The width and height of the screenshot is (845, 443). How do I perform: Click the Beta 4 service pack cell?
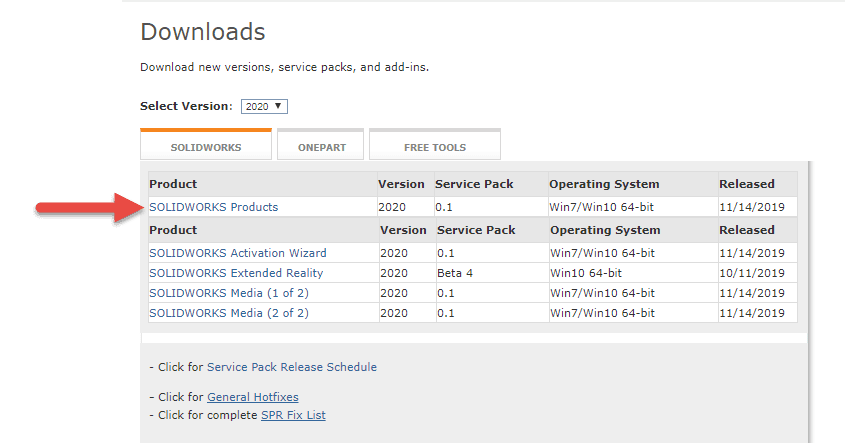point(455,273)
